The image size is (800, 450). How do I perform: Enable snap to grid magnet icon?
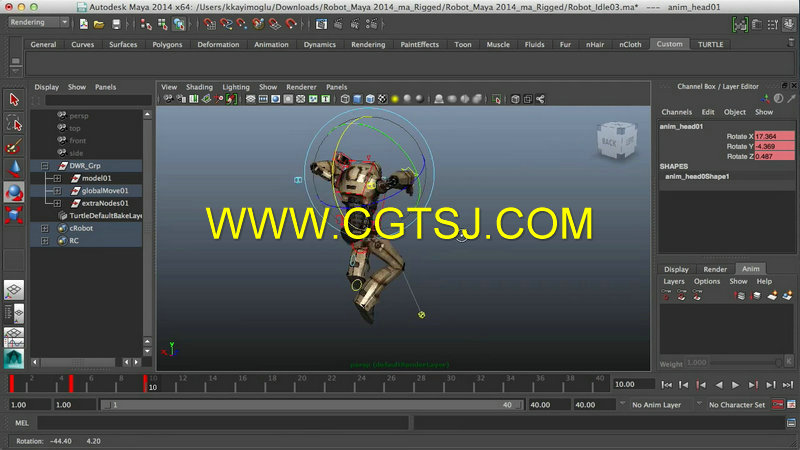210,24
